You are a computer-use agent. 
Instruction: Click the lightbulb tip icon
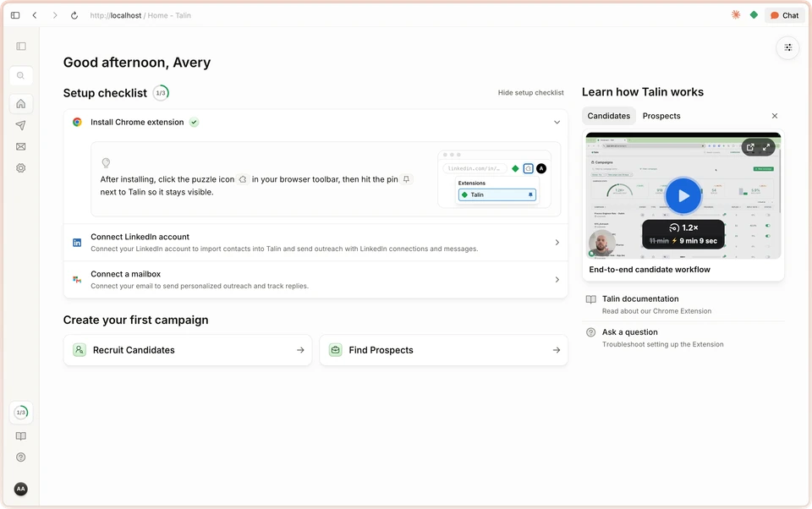[x=107, y=162]
